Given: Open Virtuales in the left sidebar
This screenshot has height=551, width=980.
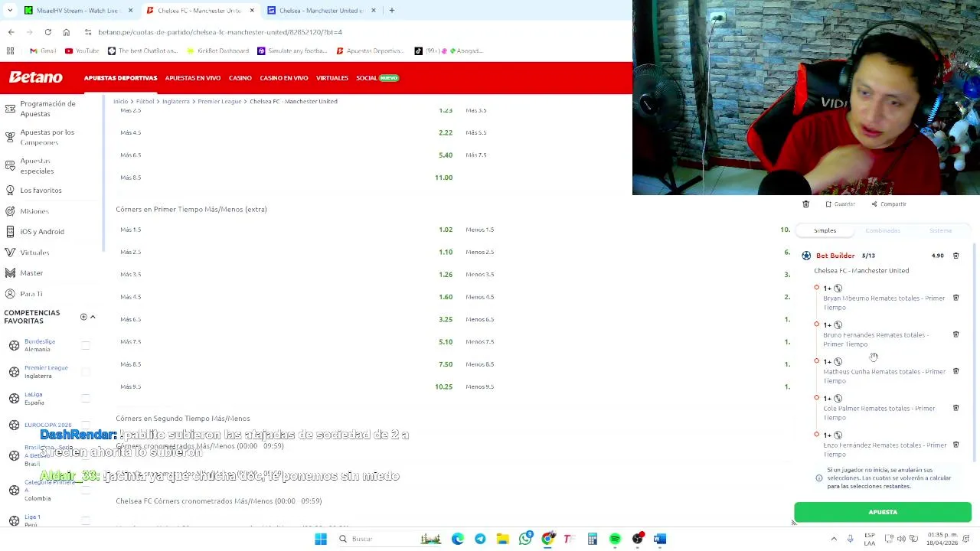Looking at the screenshot, I should [34, 252].
